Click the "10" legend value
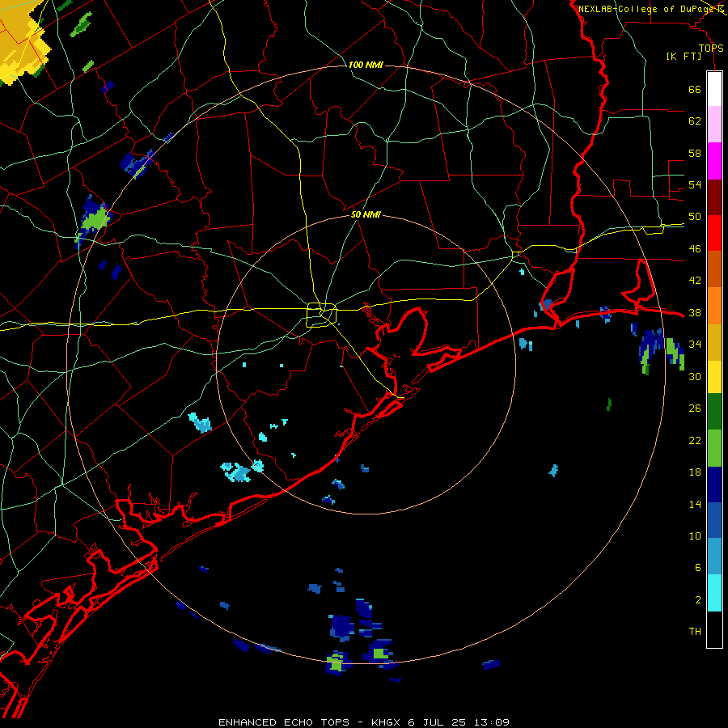This screenshot has height=728, width=728. (x=695, y=536)
